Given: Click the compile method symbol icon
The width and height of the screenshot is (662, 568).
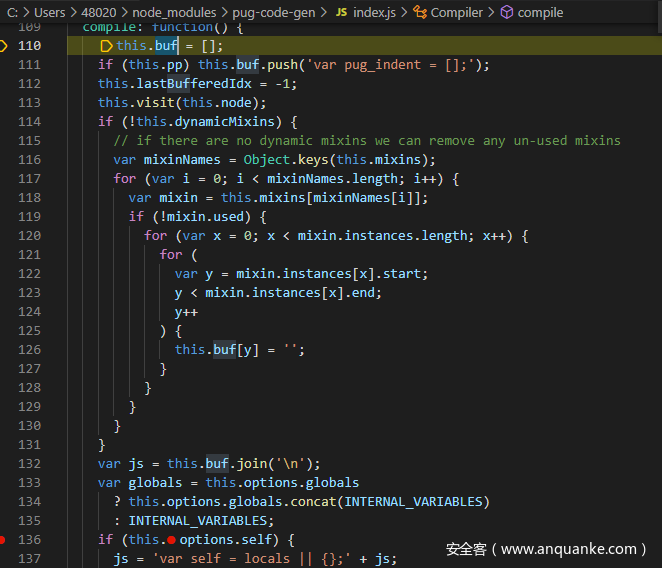Looking at the screenshot, I should (x=506, y=12).
